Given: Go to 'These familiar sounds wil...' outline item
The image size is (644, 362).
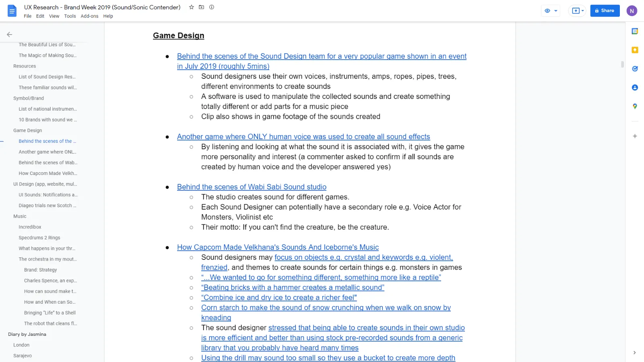Looking at the screenshot, I should [47, 88].
